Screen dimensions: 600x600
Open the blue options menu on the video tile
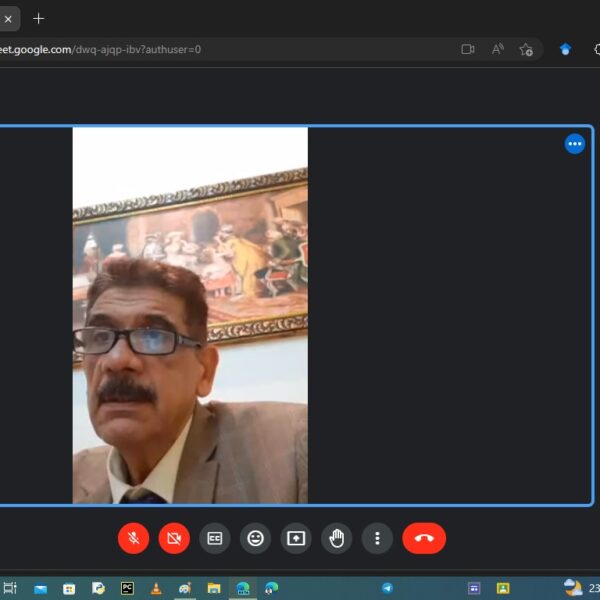tap(574, 144)
